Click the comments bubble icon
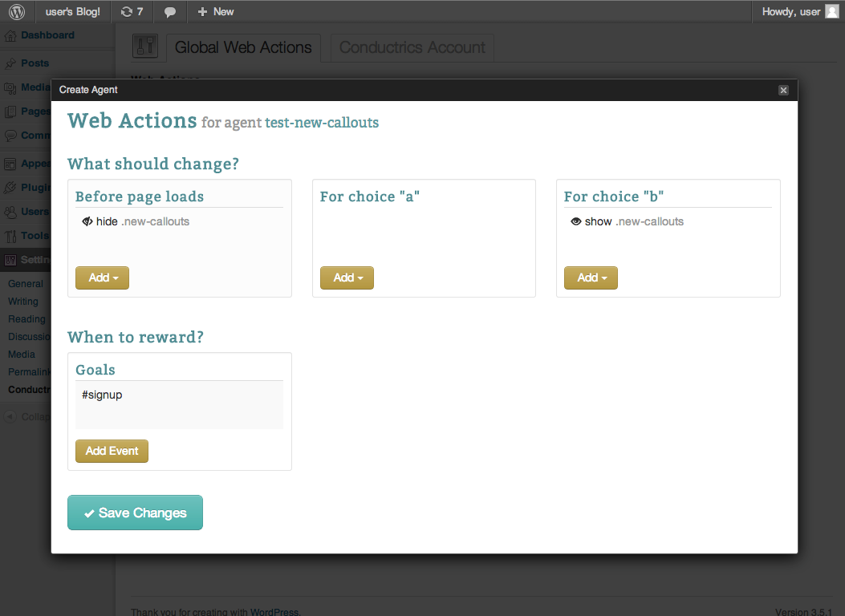Image resolution: width=845 pixels, height=616 pixels. (x=169, y=12)
